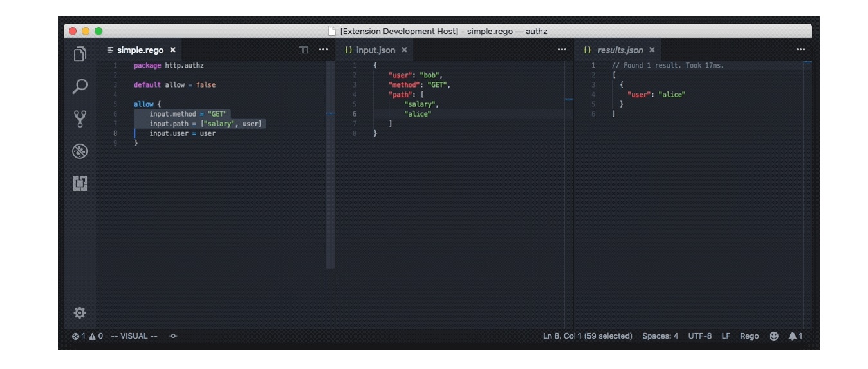Open the Source Control view
This screenshot has width=868, height=369.
pyautogui.click(x=80, y=119)
